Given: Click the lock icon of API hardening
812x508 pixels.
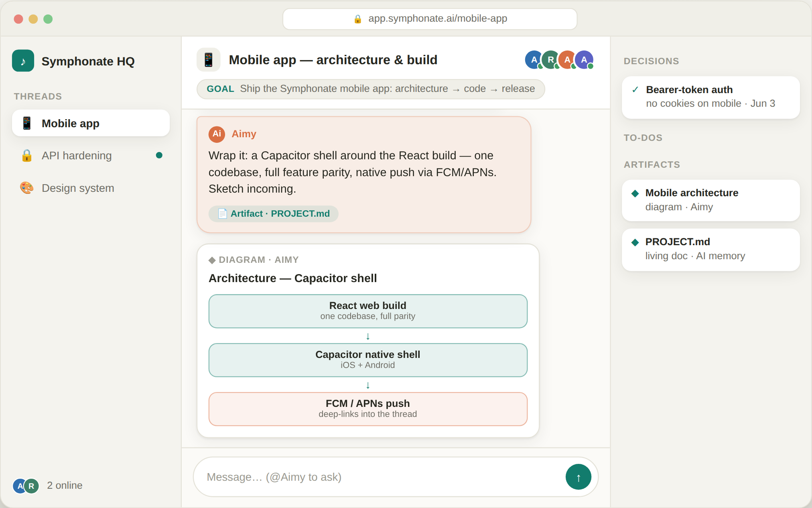Looking at the screenshot, I should pyautogui.click(x=27, y=156).
